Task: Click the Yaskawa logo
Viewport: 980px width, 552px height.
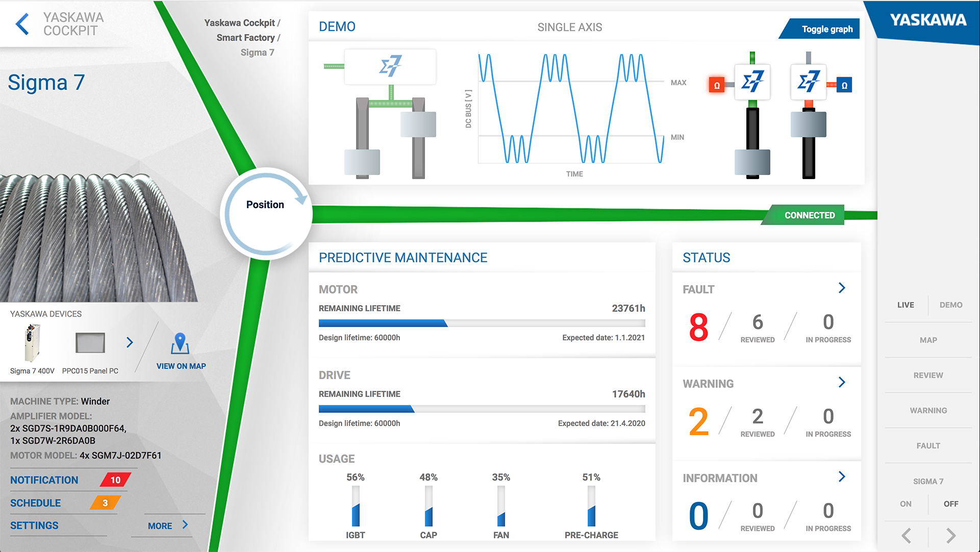Action: [x=928, y=20]
